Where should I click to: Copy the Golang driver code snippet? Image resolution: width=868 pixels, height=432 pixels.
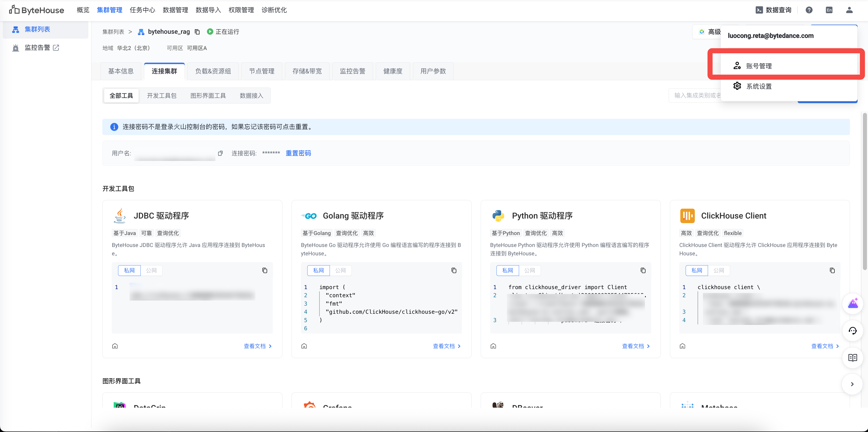click(x=454, y=270)
